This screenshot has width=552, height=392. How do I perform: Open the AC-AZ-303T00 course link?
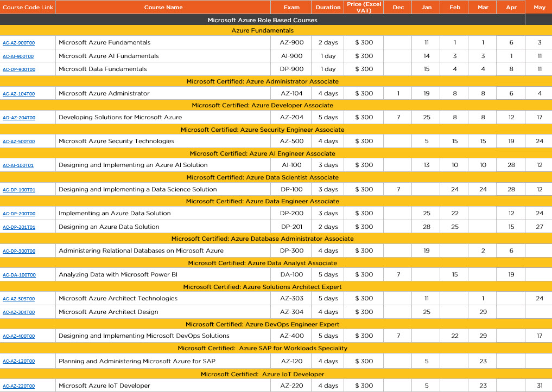18,299
